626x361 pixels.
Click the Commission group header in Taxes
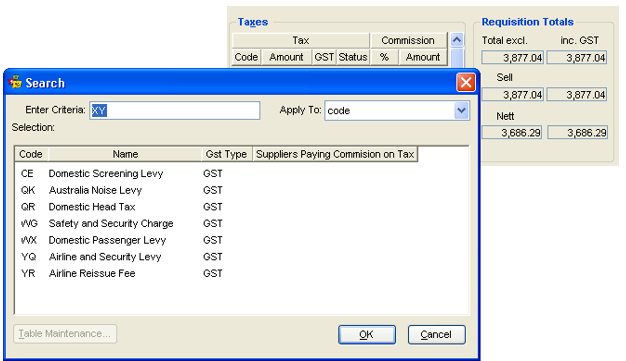(x=408, y=40)
